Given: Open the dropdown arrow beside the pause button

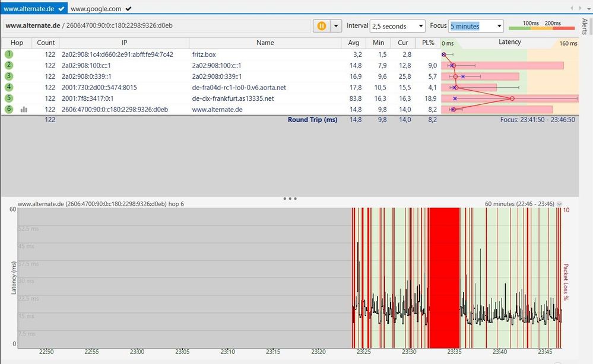Looking at the screenshot, I should pos(337,26).
